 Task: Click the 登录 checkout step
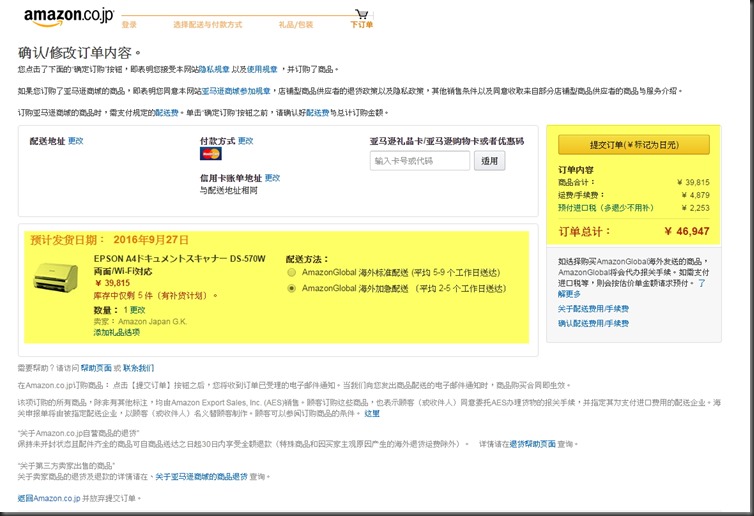tap(129, 24)
